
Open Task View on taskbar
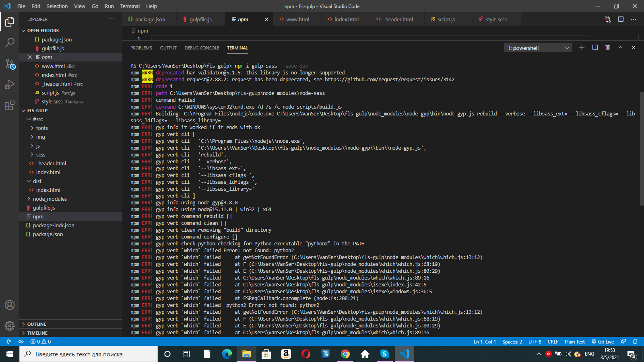coord(187,354)
